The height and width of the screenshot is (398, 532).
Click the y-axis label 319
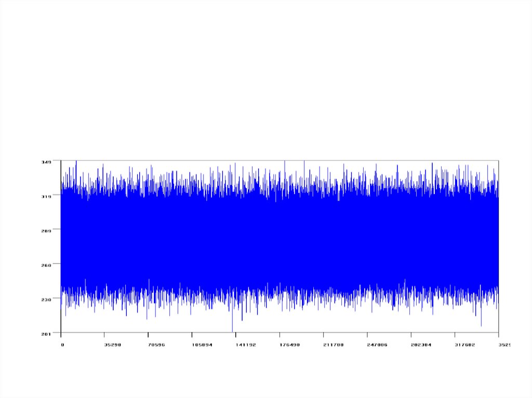point(46,196)
